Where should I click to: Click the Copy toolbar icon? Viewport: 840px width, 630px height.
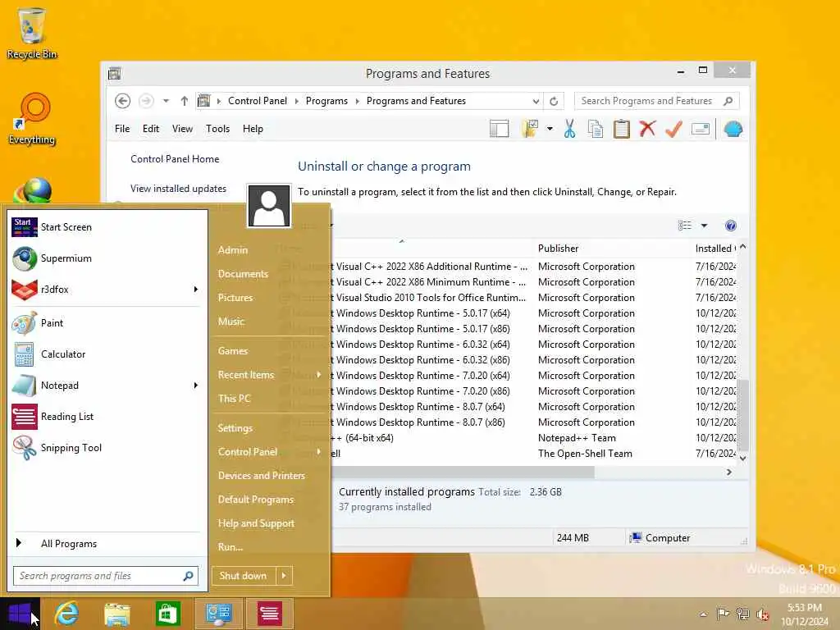pos(596,129)
